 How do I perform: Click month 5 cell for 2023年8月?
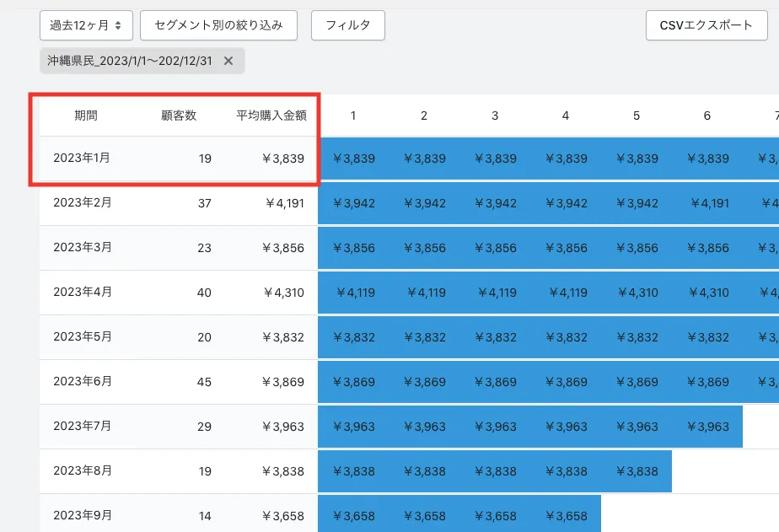pos(637,471)
